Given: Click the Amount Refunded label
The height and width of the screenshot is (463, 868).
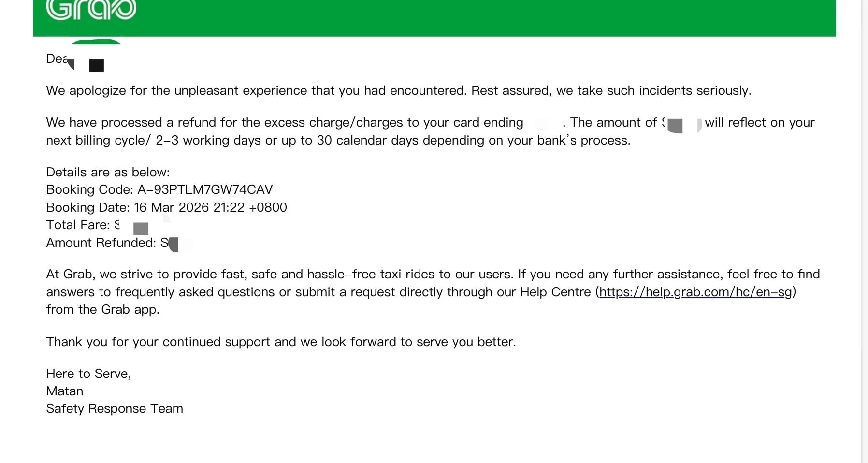Looking at the screenshot, I should (x=101, y=243).
